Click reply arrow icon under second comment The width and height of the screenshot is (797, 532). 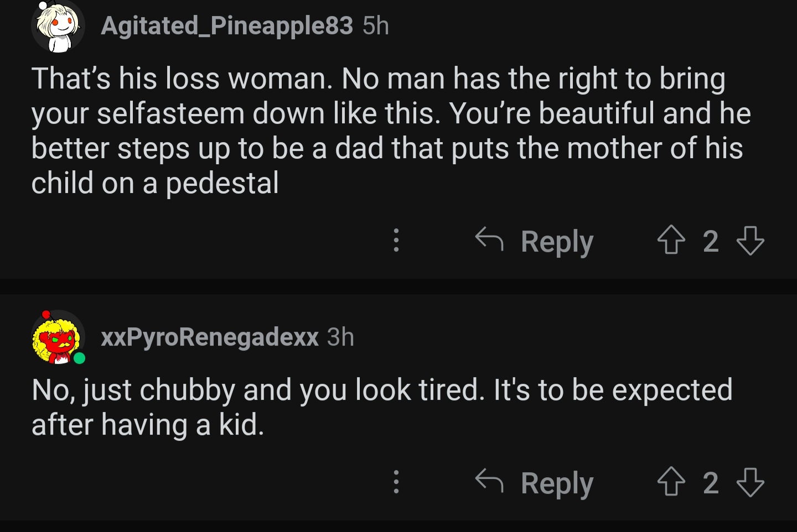[489, 481]
